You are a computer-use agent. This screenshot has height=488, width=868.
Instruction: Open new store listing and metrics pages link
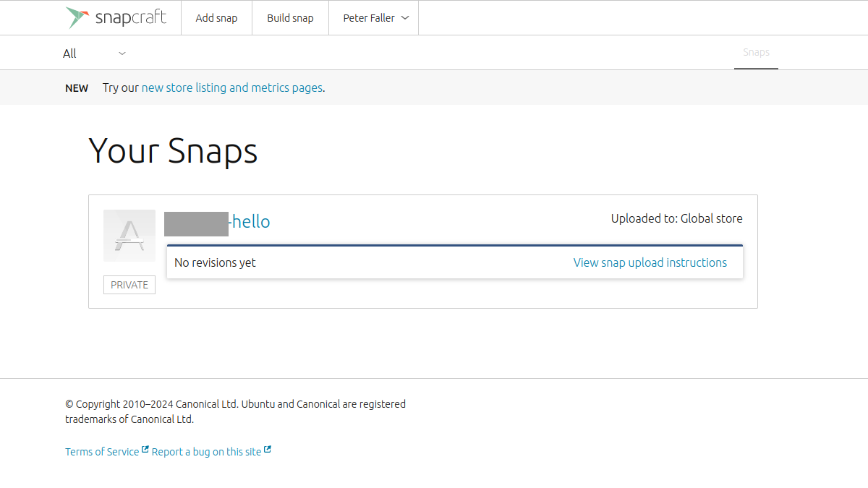click(x=231, y=87)
